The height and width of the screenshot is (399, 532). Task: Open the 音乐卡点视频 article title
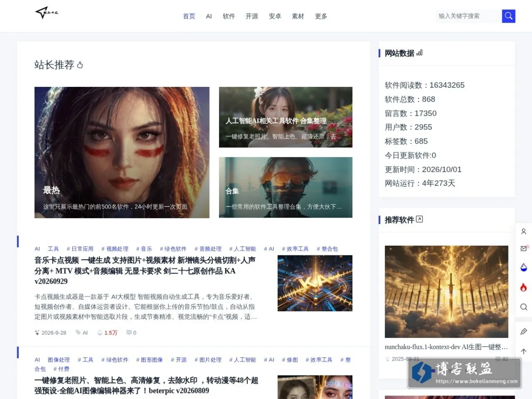145,270
